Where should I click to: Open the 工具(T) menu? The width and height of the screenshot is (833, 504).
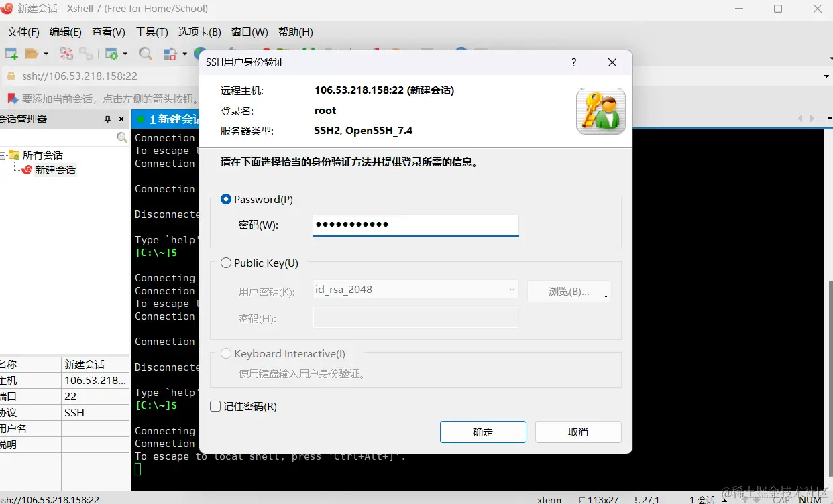[152, 31]
